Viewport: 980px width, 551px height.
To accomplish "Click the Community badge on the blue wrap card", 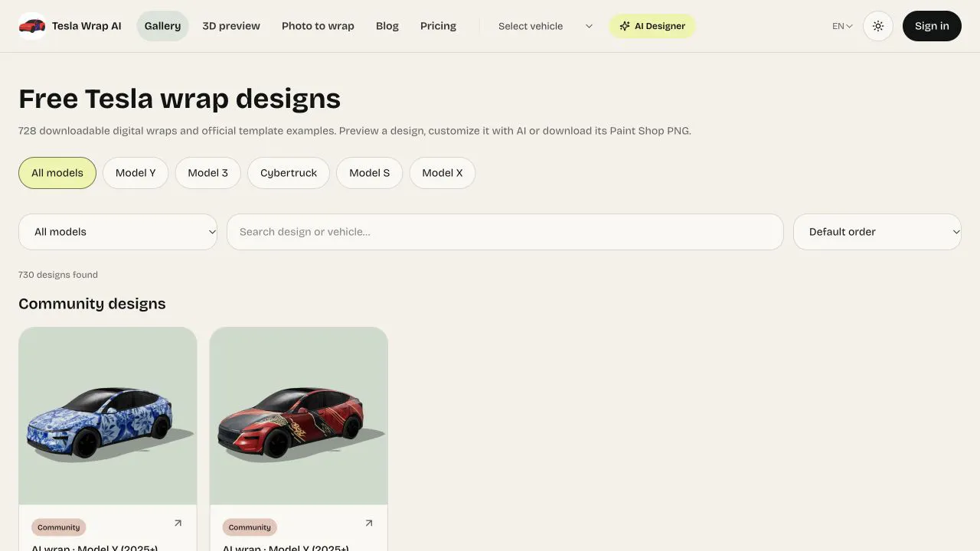I will coord(59,527).
